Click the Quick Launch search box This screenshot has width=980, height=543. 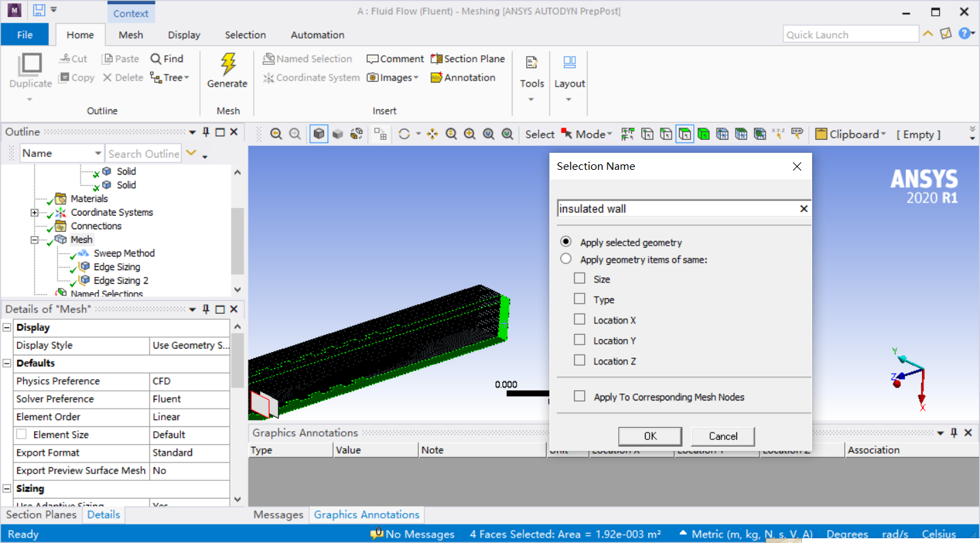(x=851, y=34)
